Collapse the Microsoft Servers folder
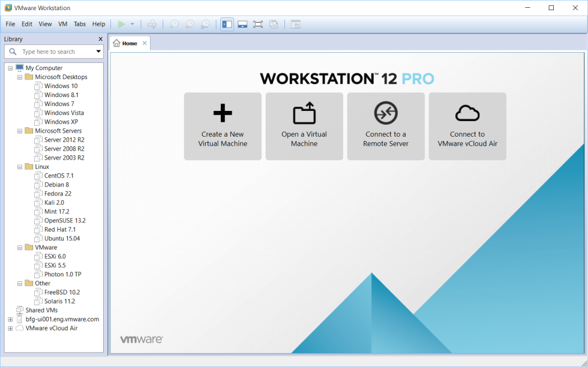 (20, 131)
